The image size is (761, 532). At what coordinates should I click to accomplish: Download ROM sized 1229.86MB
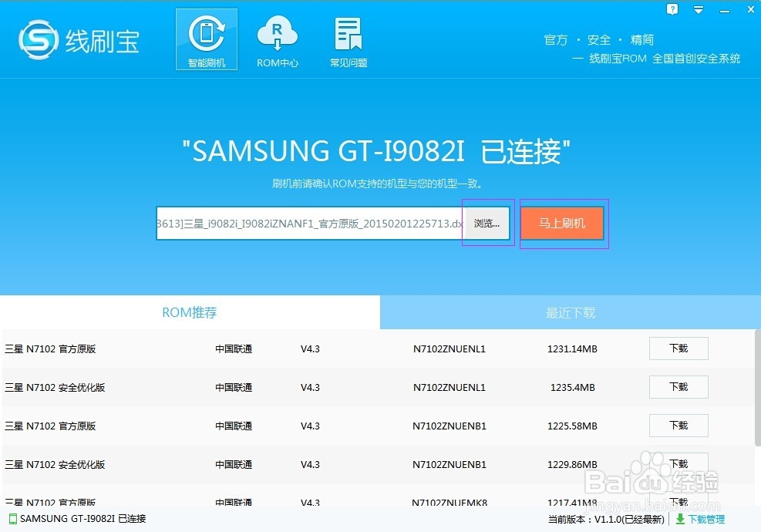click(x=679, y=464)
